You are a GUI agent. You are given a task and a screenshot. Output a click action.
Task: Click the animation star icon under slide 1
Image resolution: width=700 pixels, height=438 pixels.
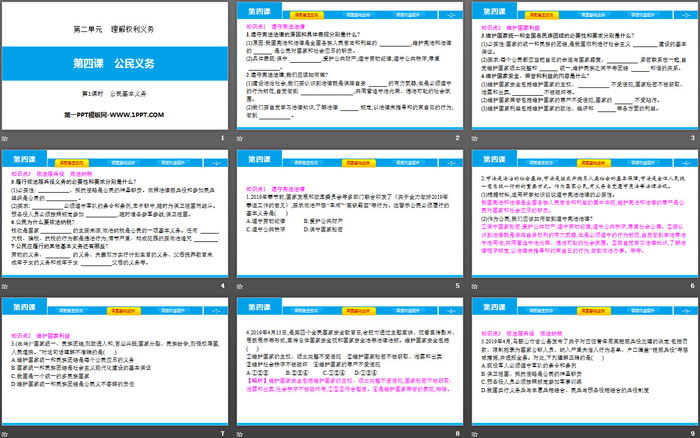point(4,138)
